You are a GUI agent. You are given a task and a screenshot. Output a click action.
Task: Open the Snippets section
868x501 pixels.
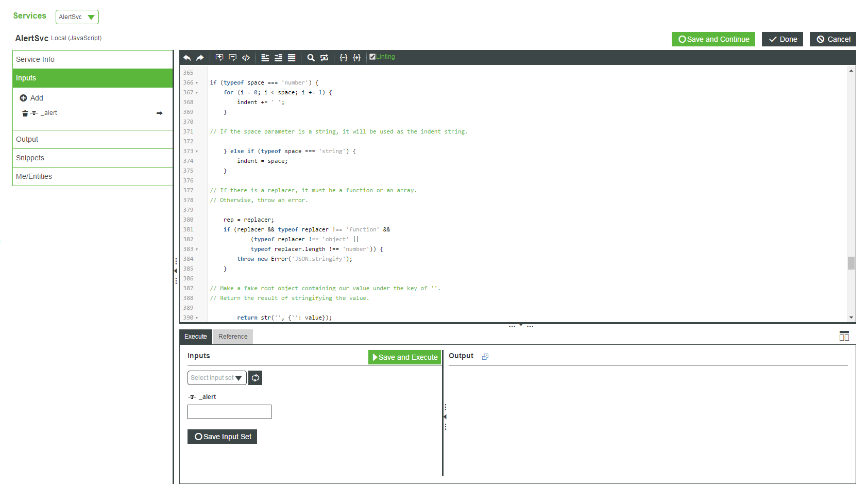pyautogui.click(x=93, y=158)
